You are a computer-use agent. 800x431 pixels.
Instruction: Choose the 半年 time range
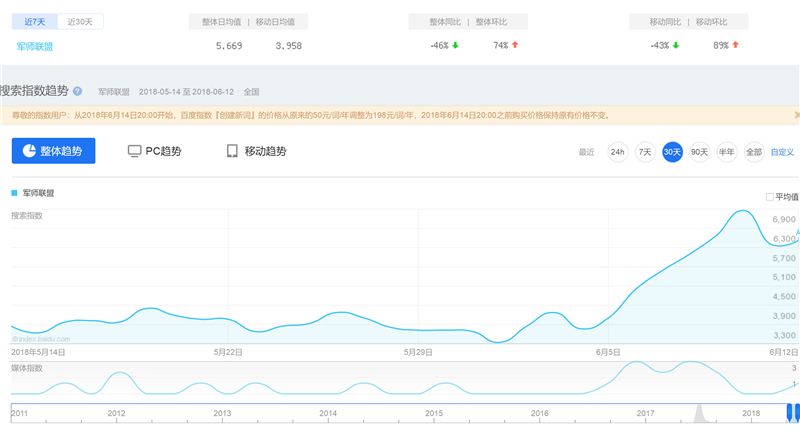[x=727, y=152]
